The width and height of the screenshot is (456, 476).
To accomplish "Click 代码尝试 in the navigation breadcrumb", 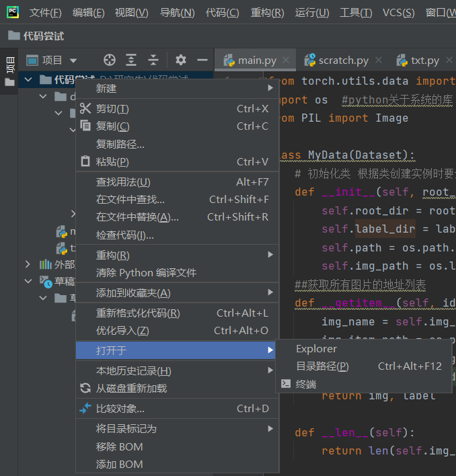I will pyautogui.click(x=44, y=36).
